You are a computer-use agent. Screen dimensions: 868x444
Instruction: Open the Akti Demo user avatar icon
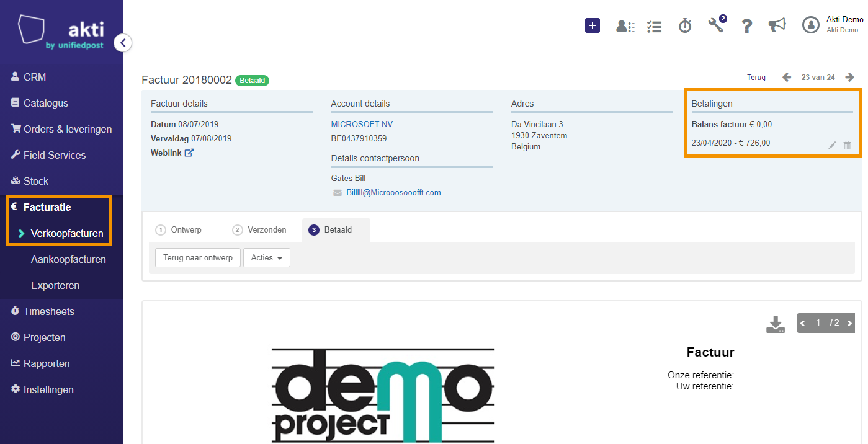811,25
